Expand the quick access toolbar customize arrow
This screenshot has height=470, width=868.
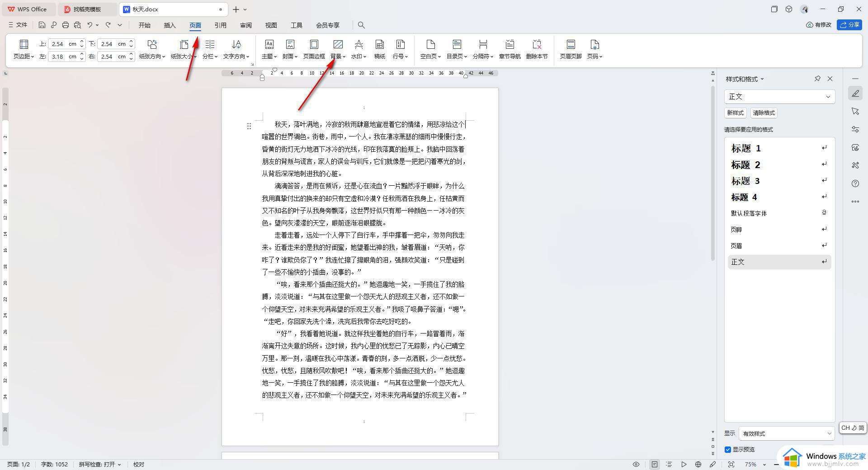click(x=120, y=25)
